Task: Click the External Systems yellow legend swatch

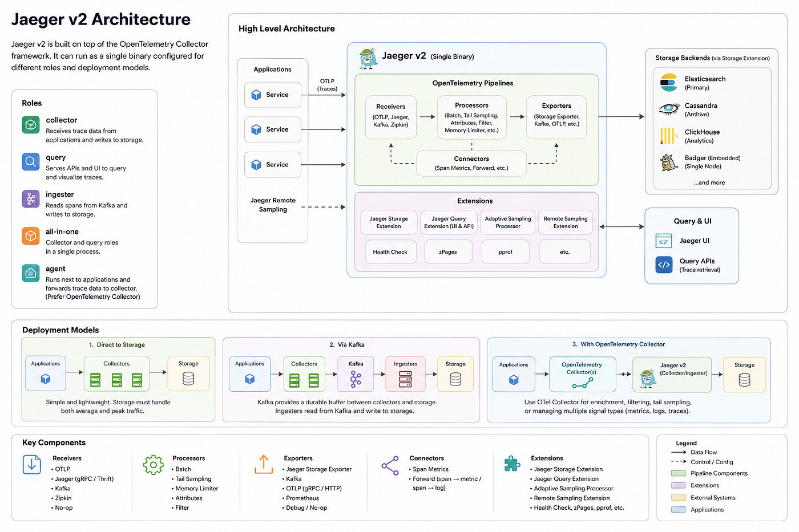Action: [x=679, y=498]
